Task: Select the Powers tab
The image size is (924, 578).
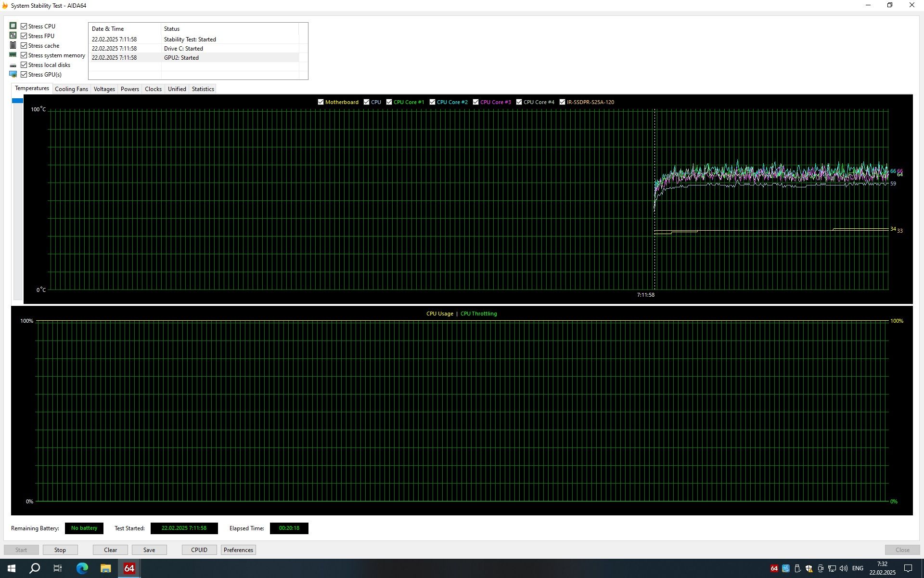Action: coord(130,89)
